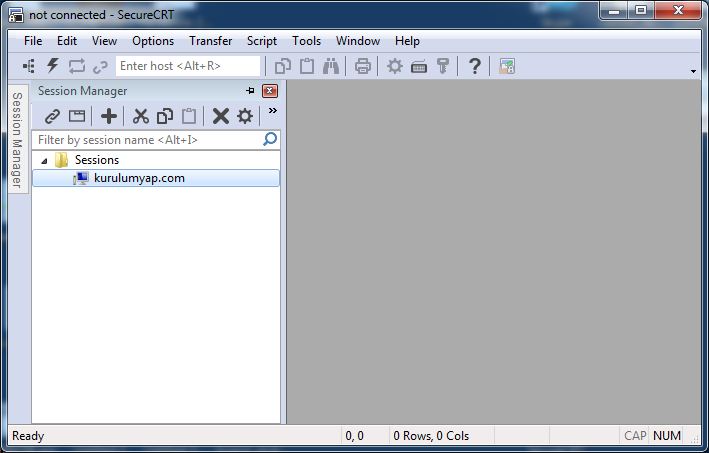709x453 pixels.
Task: Open the Help menu
Action: coord(407,41)
